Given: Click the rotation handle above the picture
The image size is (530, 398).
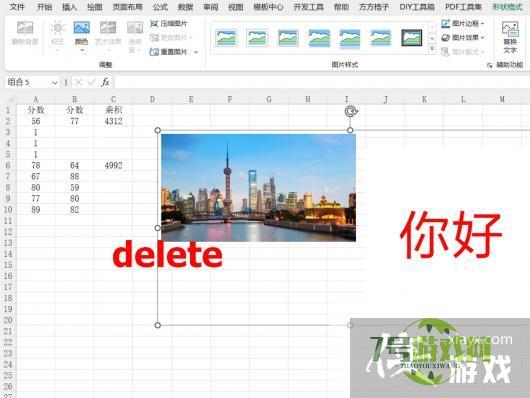Looking at the screenshot, I should click(x=351, y=111).
